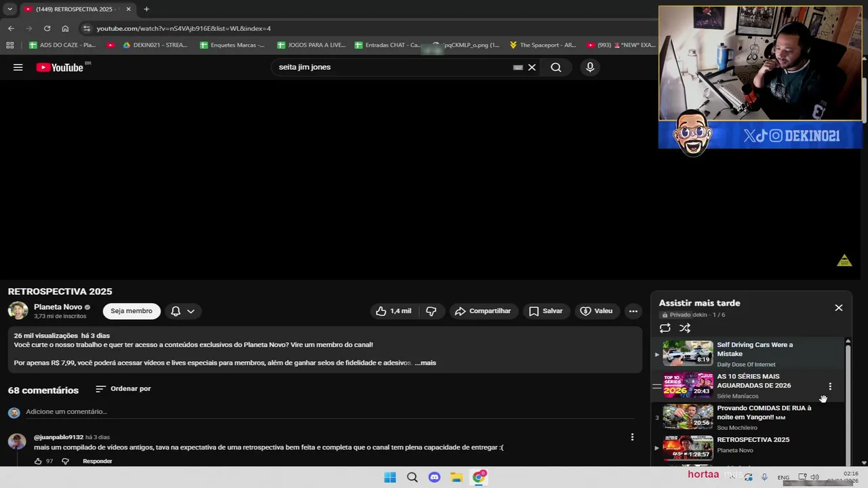Expand description with ...mais
Screen dimensions: 868x488
point(425,363)
